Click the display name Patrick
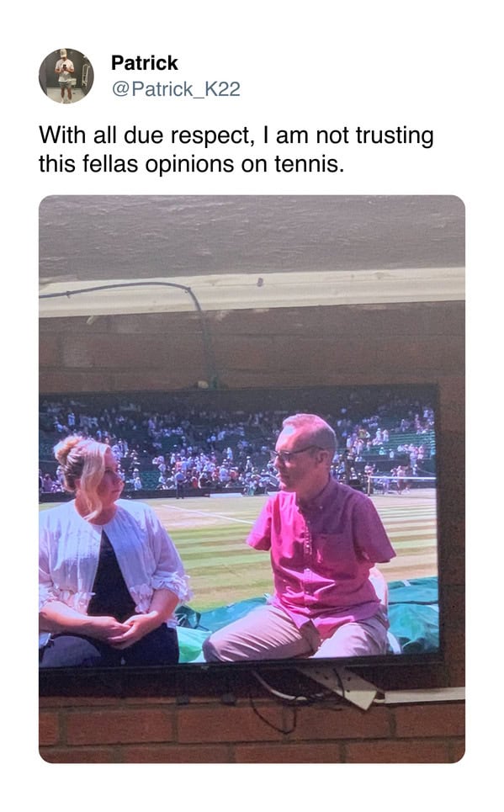This screenshot has height=812, width=504. pos(145,62)
